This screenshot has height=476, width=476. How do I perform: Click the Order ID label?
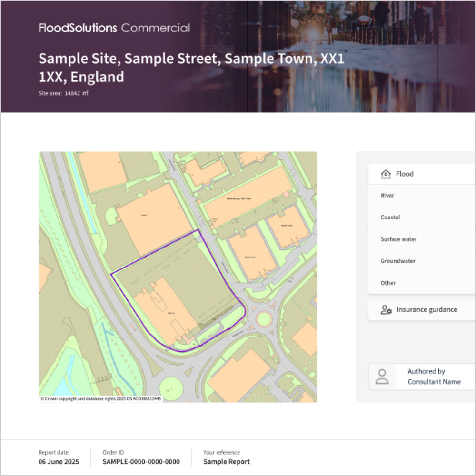(x=113, y=452)
